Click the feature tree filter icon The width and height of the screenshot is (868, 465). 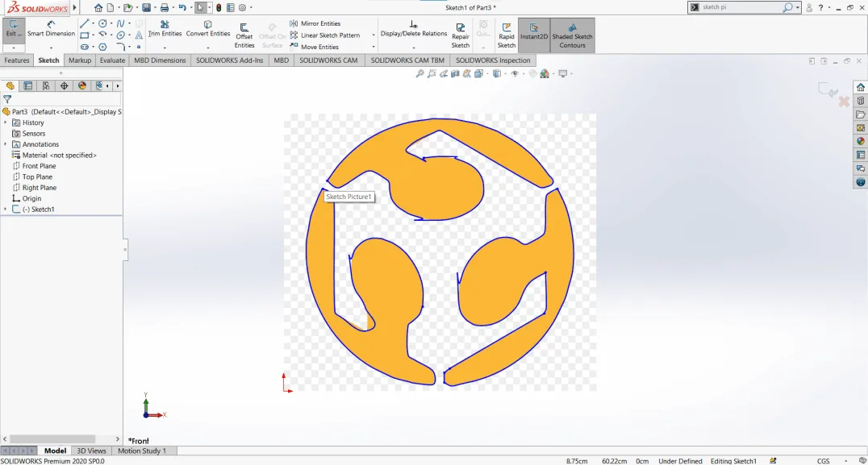(7, 99)
